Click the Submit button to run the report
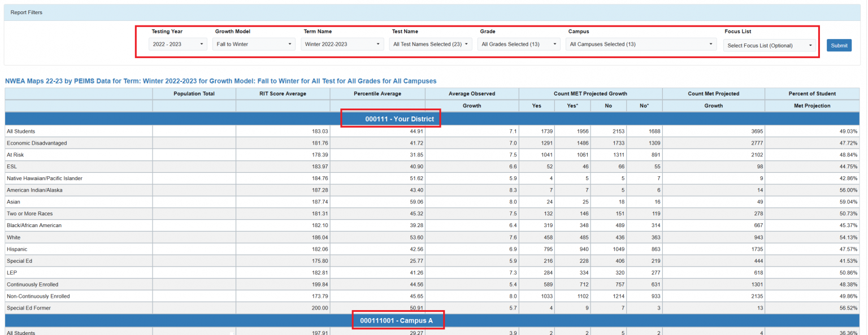This screenshot has width=868, height=335. click(x=839, y=45)
